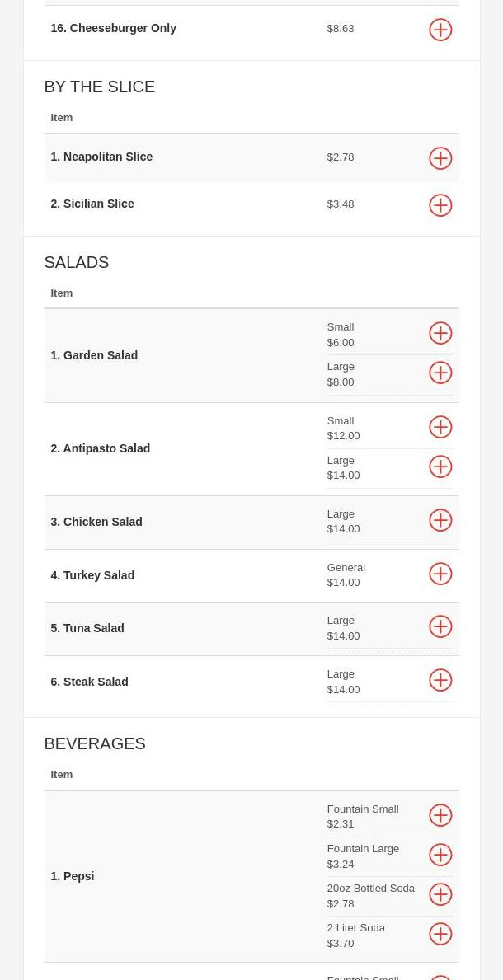The height and width of the screenshot is (980, 503).
Task: Add small Garden Salad for $6.00
Action: point(440,333)
